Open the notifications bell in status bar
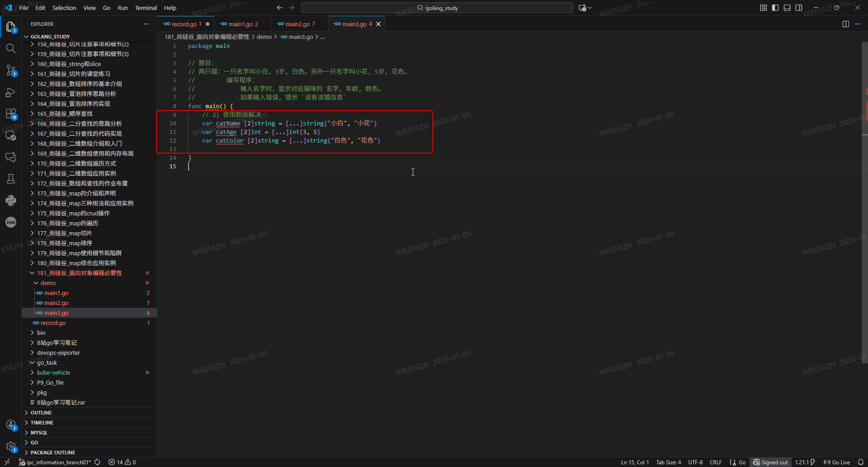868x467 pixels. click(x=861, y=462)
